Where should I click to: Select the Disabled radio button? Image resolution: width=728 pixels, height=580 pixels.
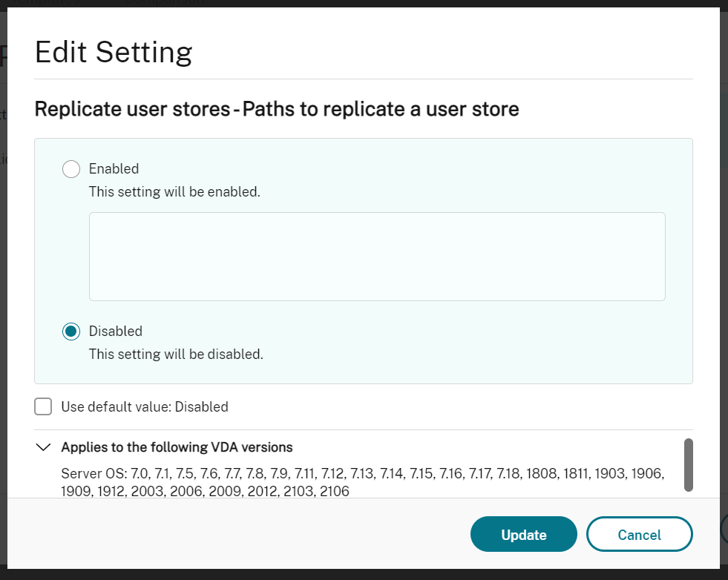point(71,332)
